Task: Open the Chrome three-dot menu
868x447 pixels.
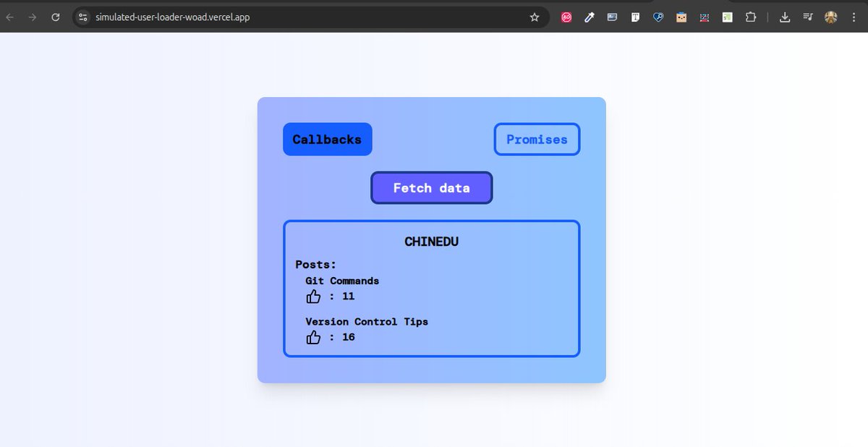Action: tap(854, 17)
